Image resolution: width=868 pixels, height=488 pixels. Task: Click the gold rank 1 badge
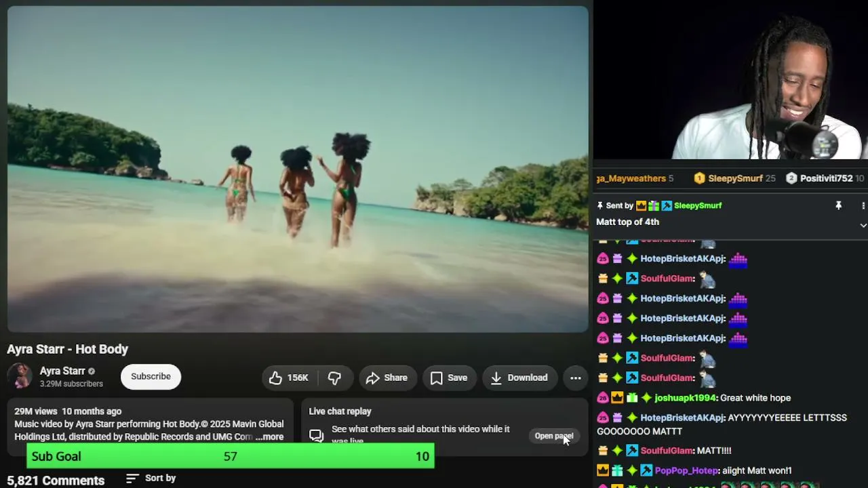[700, 178]
